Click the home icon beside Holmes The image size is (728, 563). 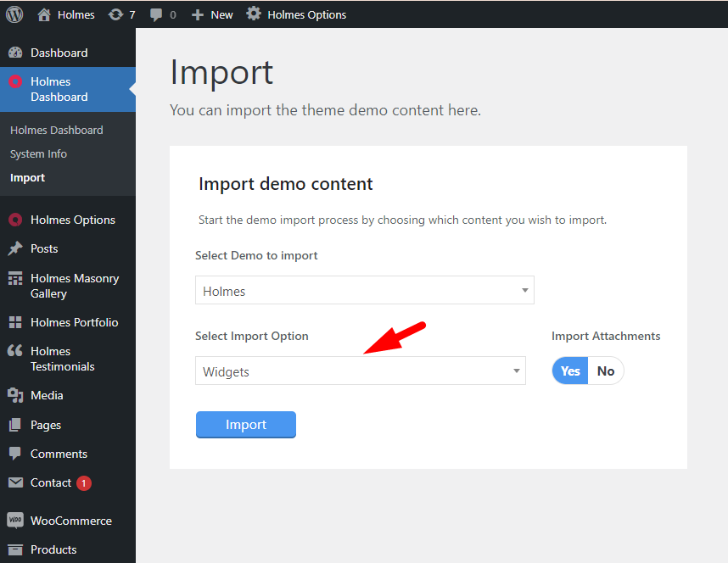pyautogui.click(x=44, y=15)
